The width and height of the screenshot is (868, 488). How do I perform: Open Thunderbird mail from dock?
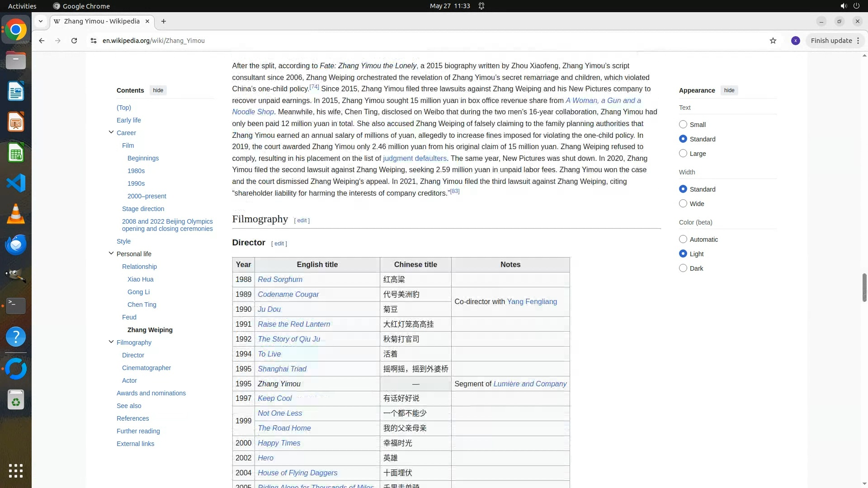16,244
